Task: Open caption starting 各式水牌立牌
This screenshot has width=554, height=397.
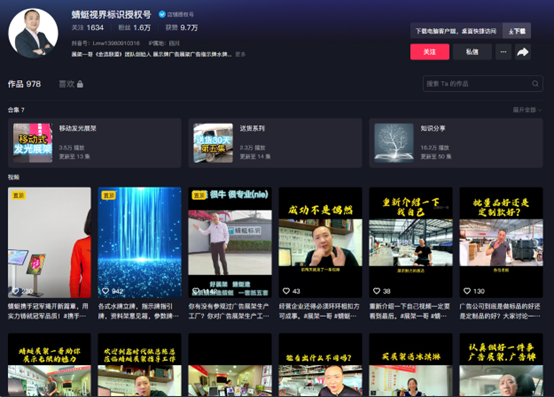Action: pyautogui.click(x=138, y=311)
